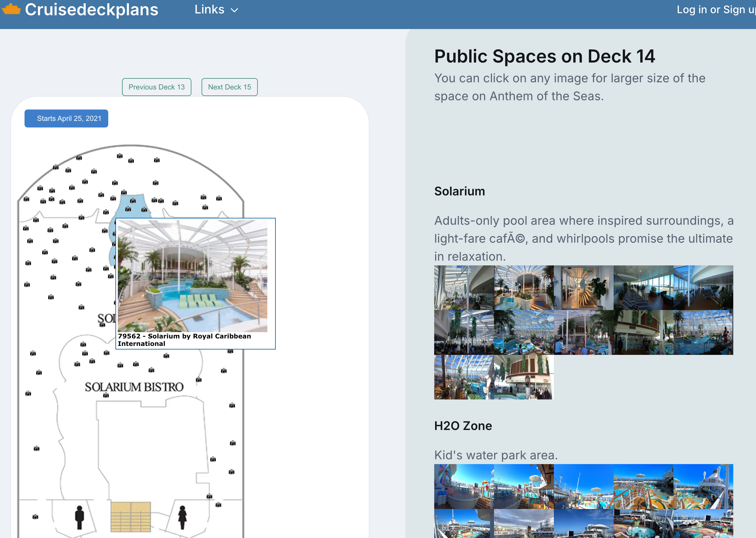The image size is (756, 538).
Task: Click the women's restroom icon on deck plan
Action: tap(182, 517)
